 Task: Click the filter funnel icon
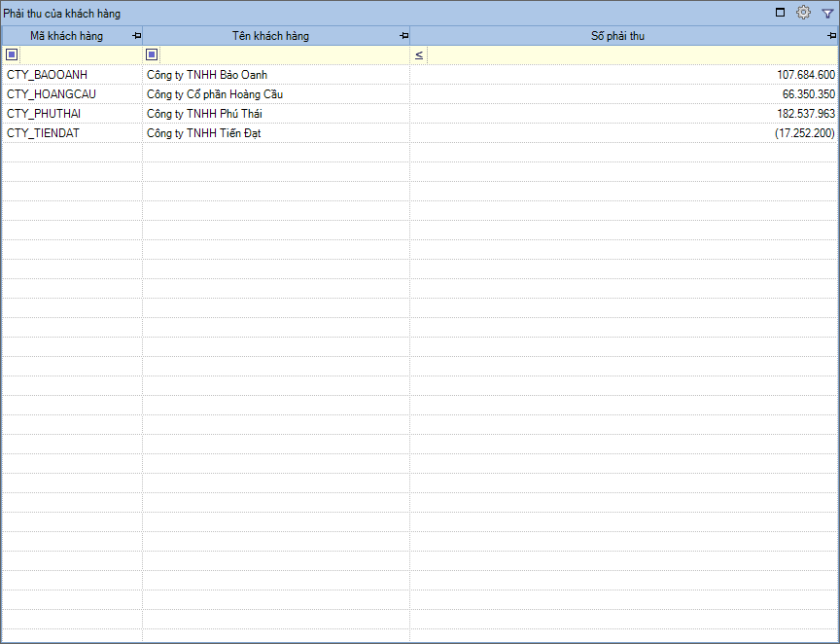coord(827,14)
